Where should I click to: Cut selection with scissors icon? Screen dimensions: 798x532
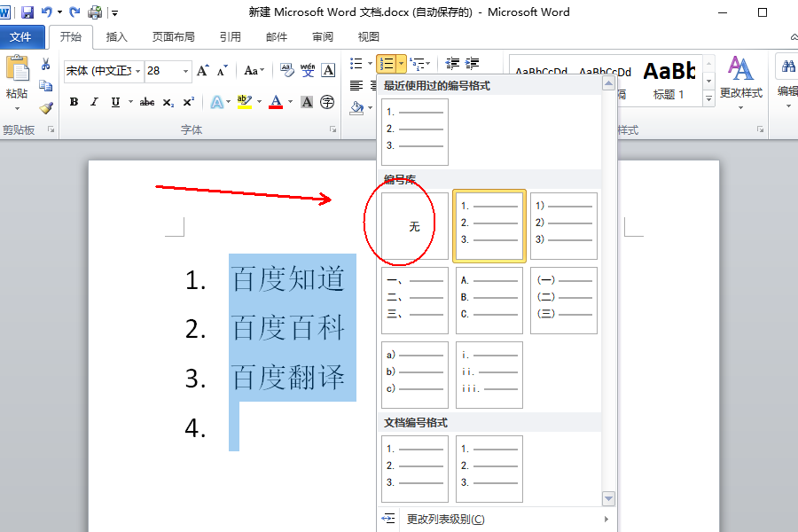[46, 64]
